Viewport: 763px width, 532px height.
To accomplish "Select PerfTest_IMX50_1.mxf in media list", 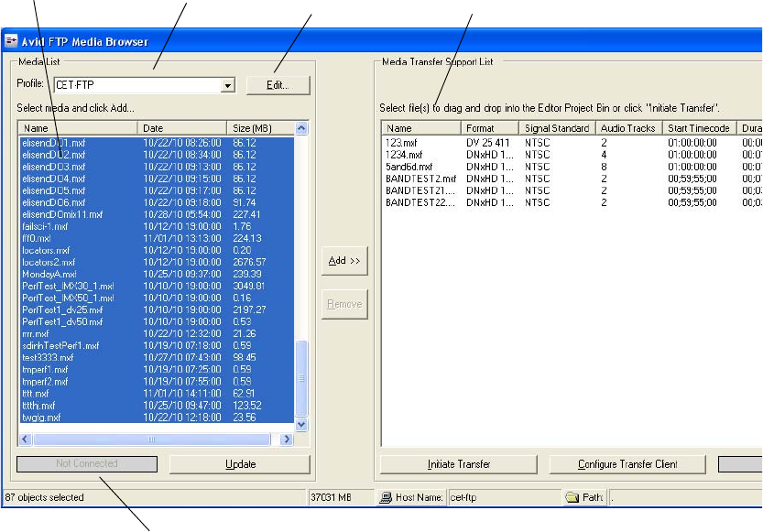I will (x=157, y=299).
